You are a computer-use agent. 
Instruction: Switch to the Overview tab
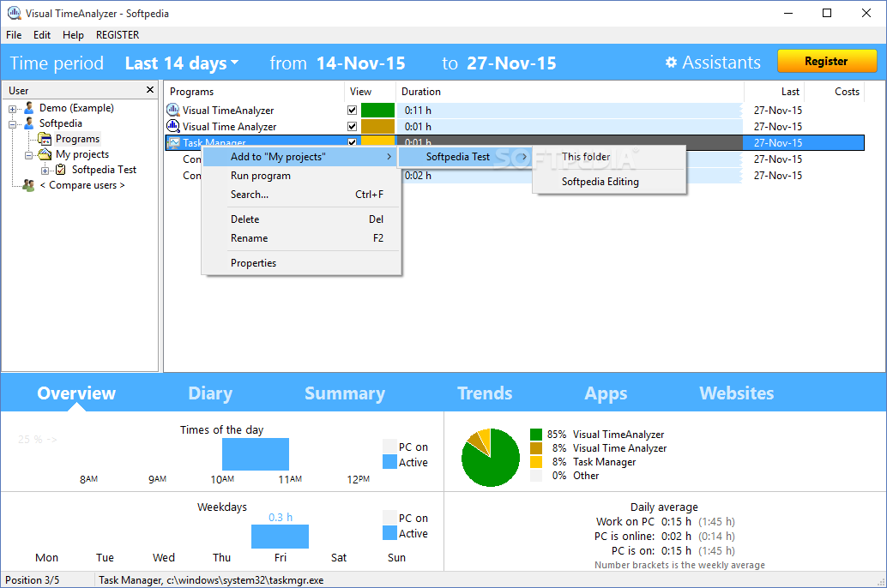76,393
